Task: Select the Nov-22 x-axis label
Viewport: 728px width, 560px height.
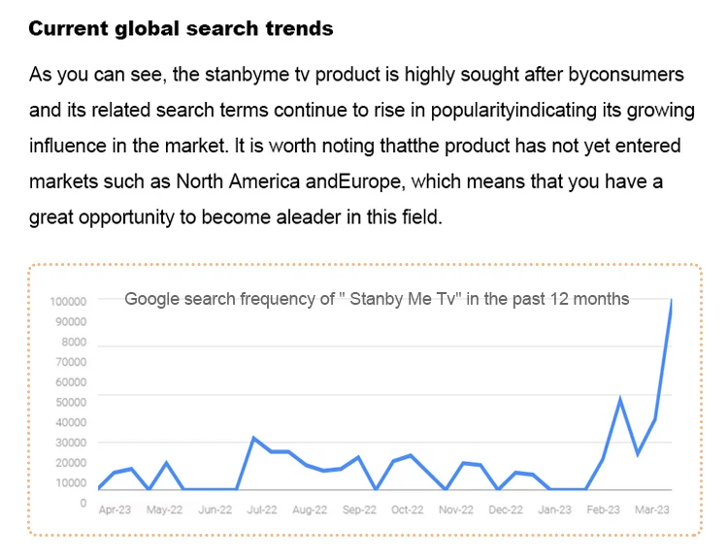Action: click(x=456, y=510)
